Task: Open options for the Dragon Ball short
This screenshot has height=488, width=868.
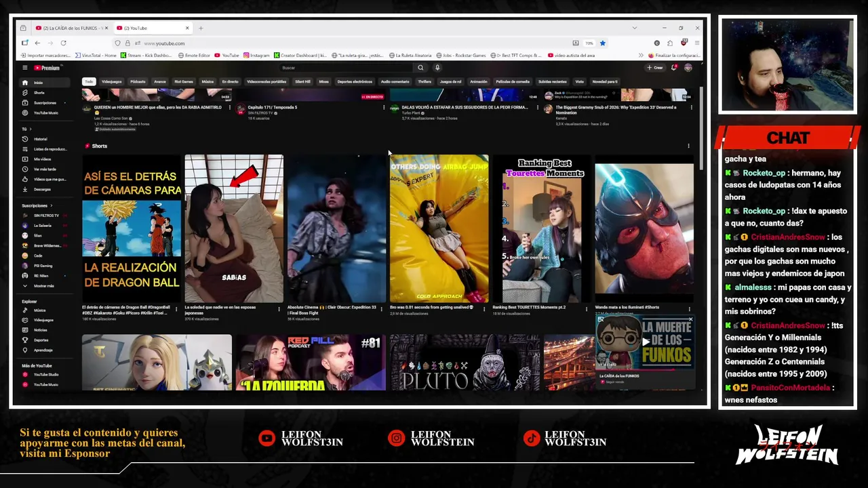Action: (176, 309)
